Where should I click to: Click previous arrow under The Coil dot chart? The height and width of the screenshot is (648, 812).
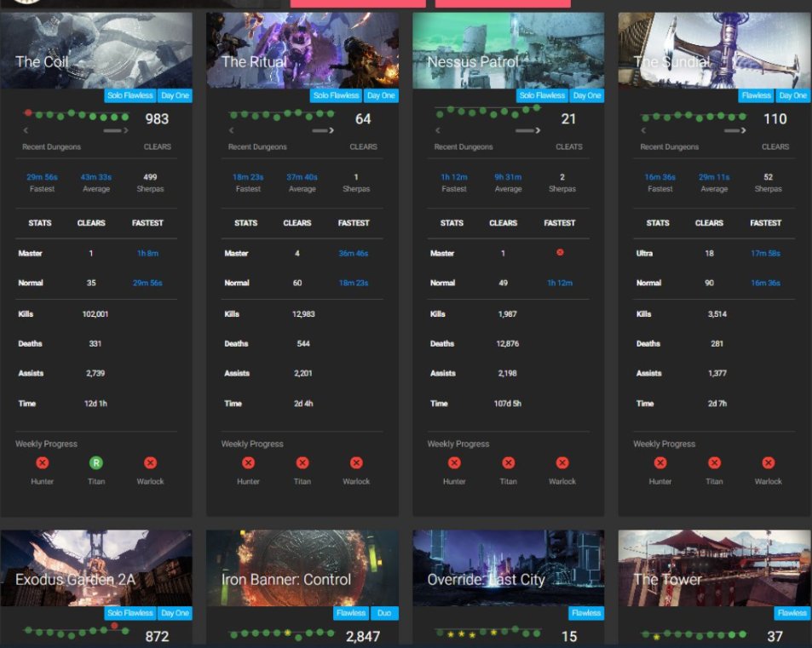pyautogui.click(x=26, y=130)
